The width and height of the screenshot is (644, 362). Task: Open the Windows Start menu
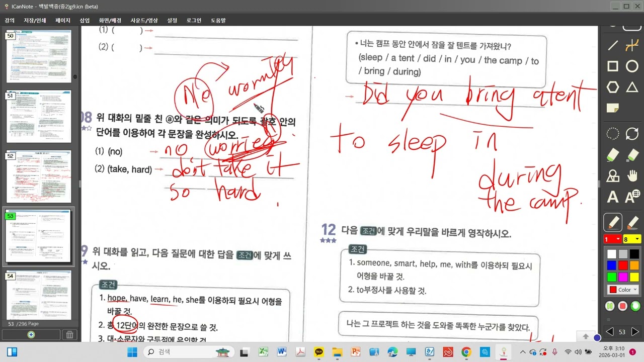132,352
